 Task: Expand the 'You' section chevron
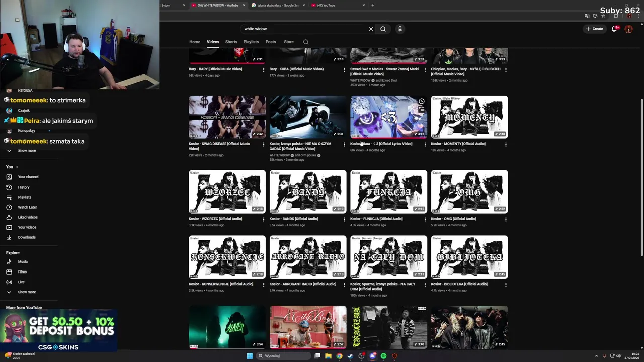pos(17,167)
